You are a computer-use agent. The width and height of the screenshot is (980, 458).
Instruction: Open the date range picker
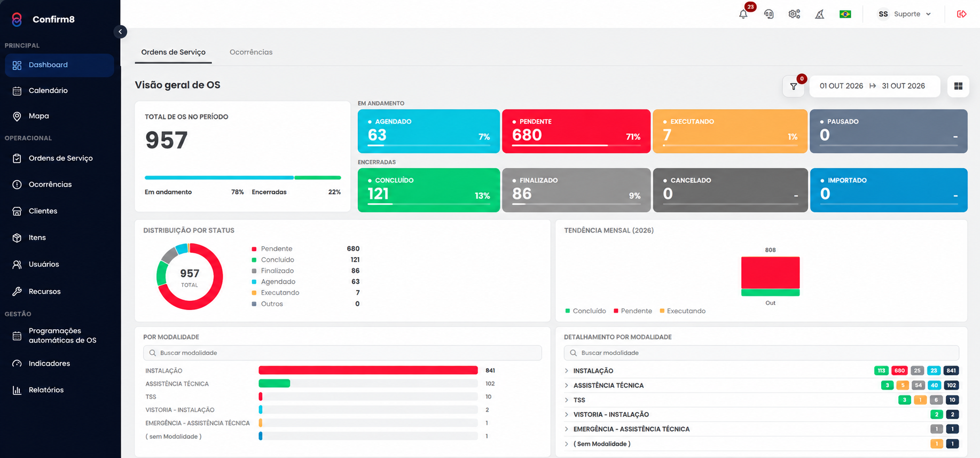pyautogui.click(x=875, y=86)
